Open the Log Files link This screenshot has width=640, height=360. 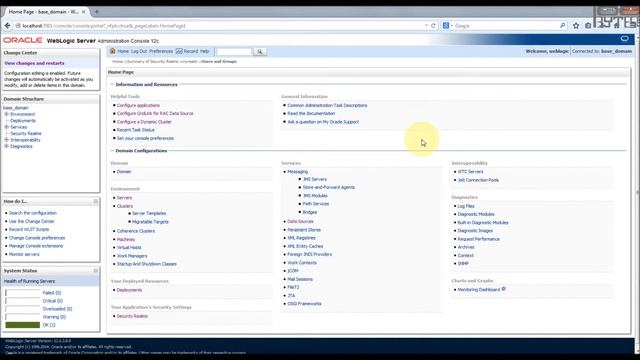pos(466,206)
